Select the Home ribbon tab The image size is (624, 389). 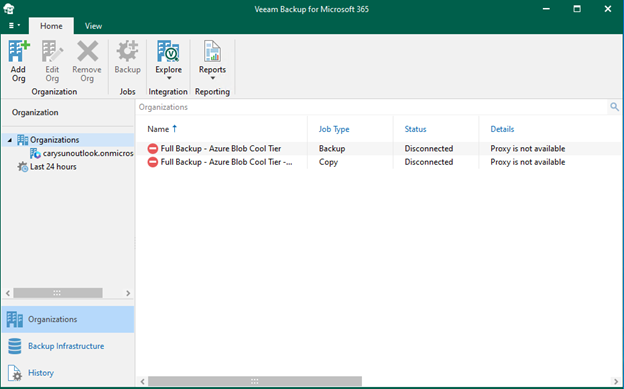click(x=51, y=26)
